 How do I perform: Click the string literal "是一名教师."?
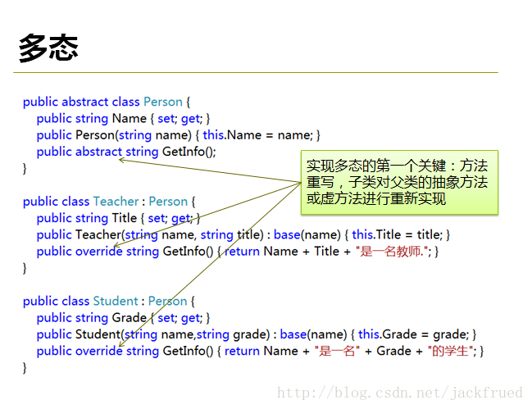tap(391, 252)
